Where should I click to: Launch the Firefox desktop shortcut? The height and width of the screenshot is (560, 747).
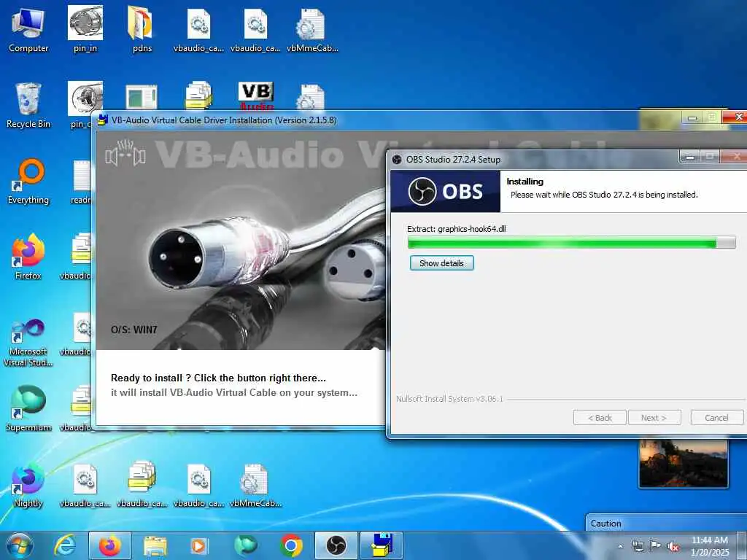28,257
